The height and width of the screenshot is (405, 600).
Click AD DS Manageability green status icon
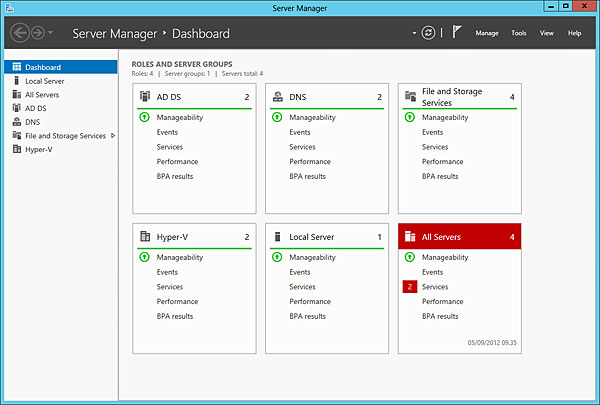[144, 117]
